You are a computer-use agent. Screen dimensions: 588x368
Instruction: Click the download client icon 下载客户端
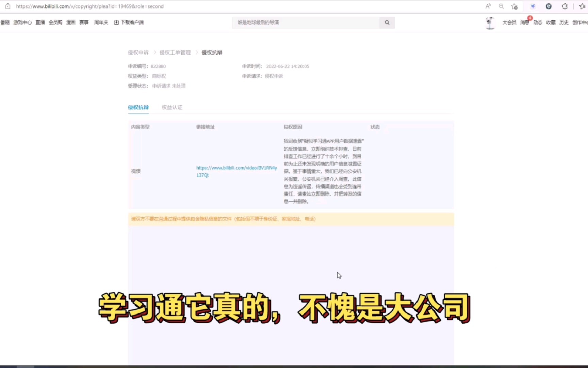(x=129, y=22)
